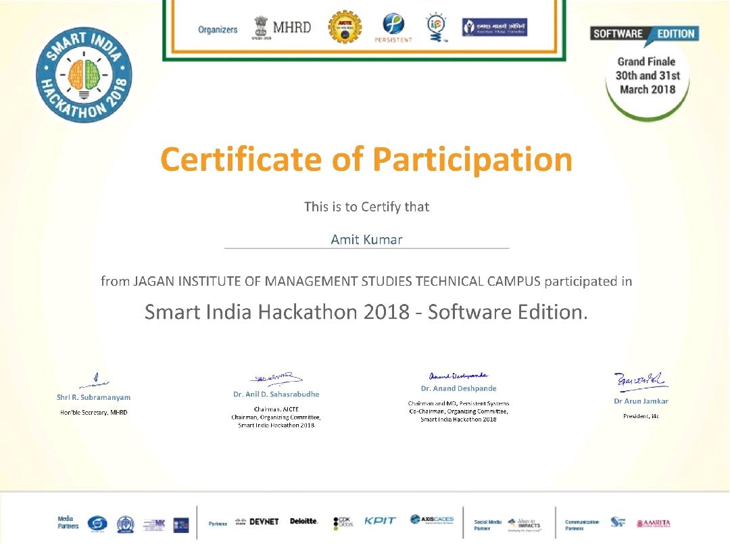This screenshot has width=730, height=560.
Task: Click the dark blue square media partner logo
Action: tap(181, 525)
